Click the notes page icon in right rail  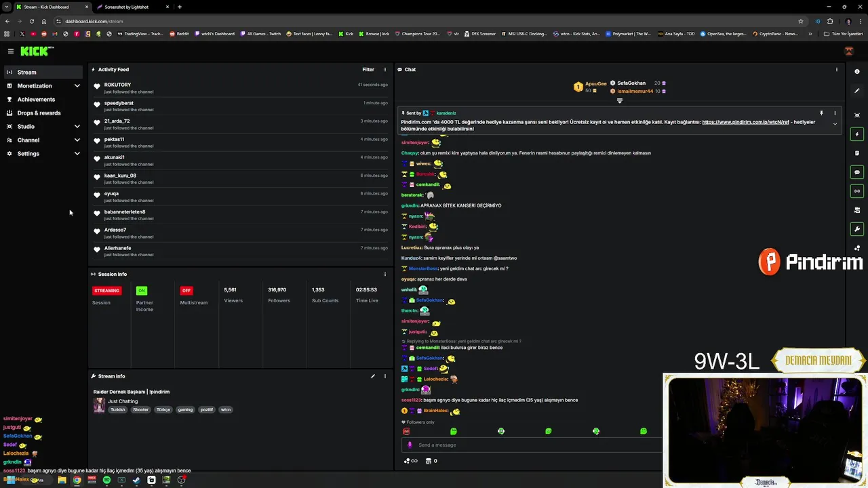point(857,153)
